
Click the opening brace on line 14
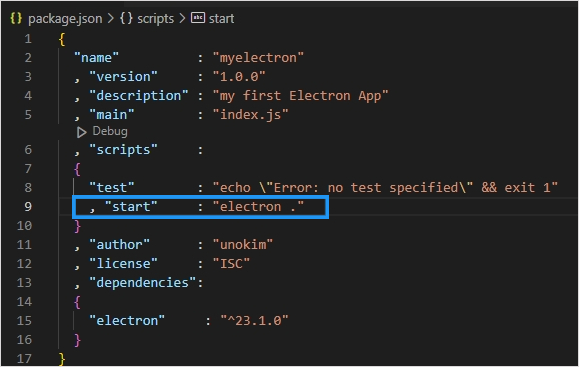coord(77,302)
